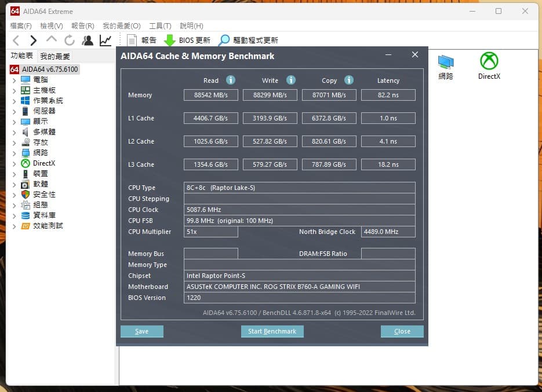Select the AIDA64 v6.75.6100 tree root
The image size is (542, 392).
45,69
